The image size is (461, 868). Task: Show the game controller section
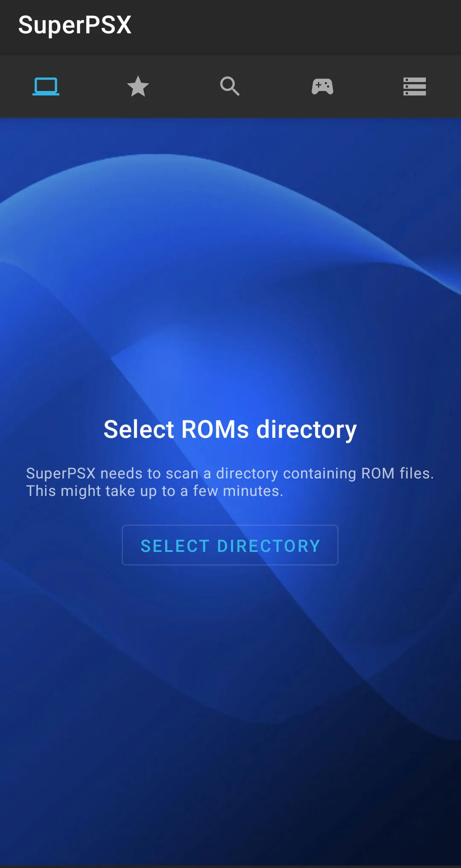click(x=322, y=86)
